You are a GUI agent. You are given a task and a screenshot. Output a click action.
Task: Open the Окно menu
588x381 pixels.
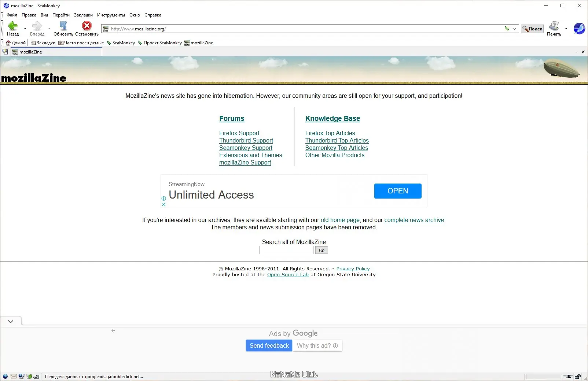click(135, 15)
